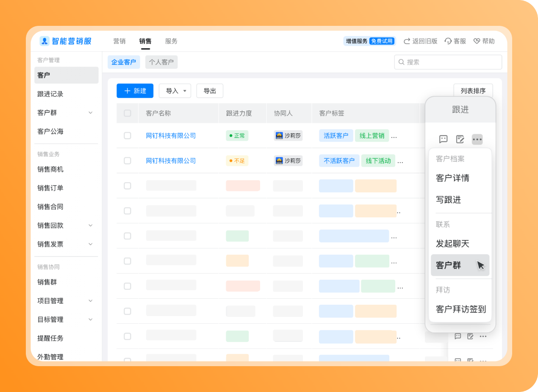Click the 智能营销服 logo icon
The height and width of the screenshot is (392, 538).
44,41
